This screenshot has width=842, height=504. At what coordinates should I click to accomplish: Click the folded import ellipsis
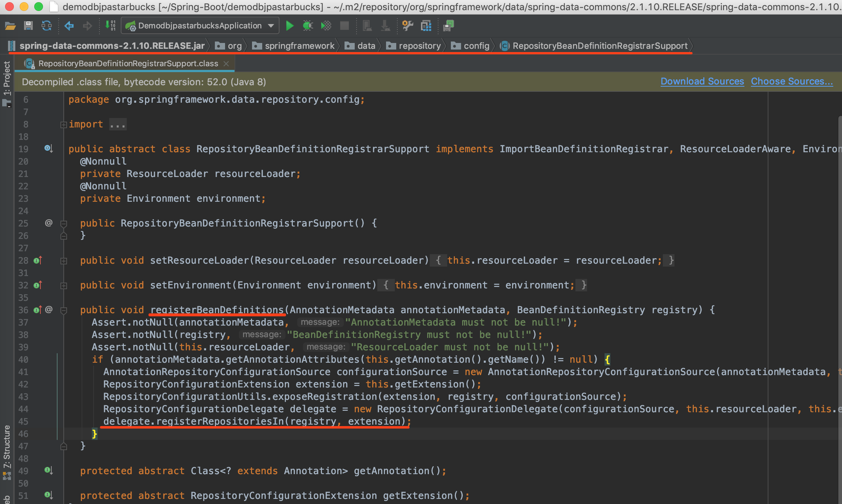[118, 125]
